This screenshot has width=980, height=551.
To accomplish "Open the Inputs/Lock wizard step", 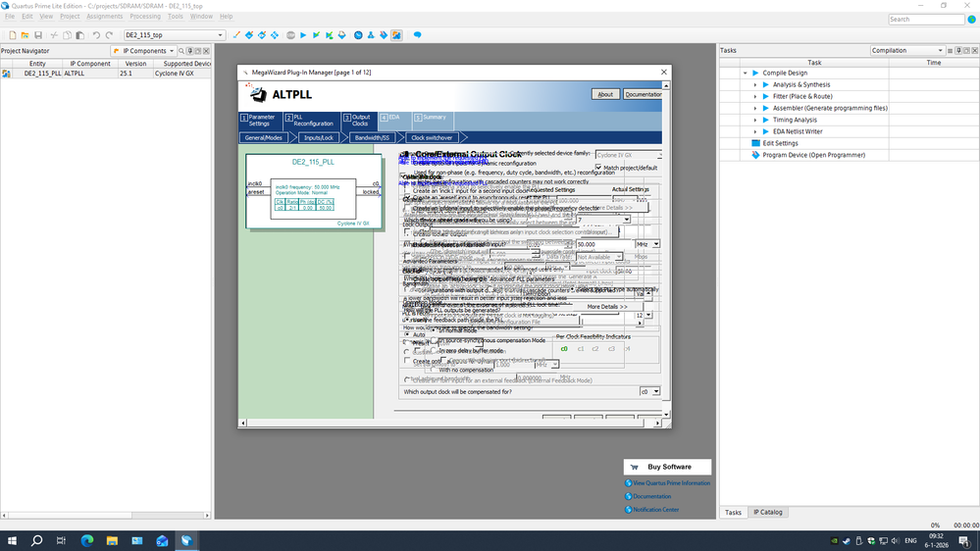I will tap(319, 137).
